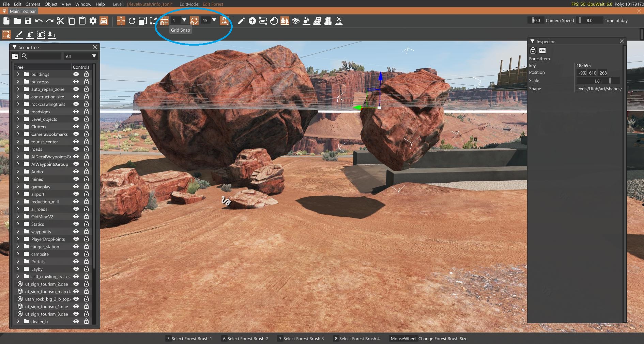The height and width of the screenshot is (344, 644).
Task: Expand the tourist_center folder
Action: (18, 141)
